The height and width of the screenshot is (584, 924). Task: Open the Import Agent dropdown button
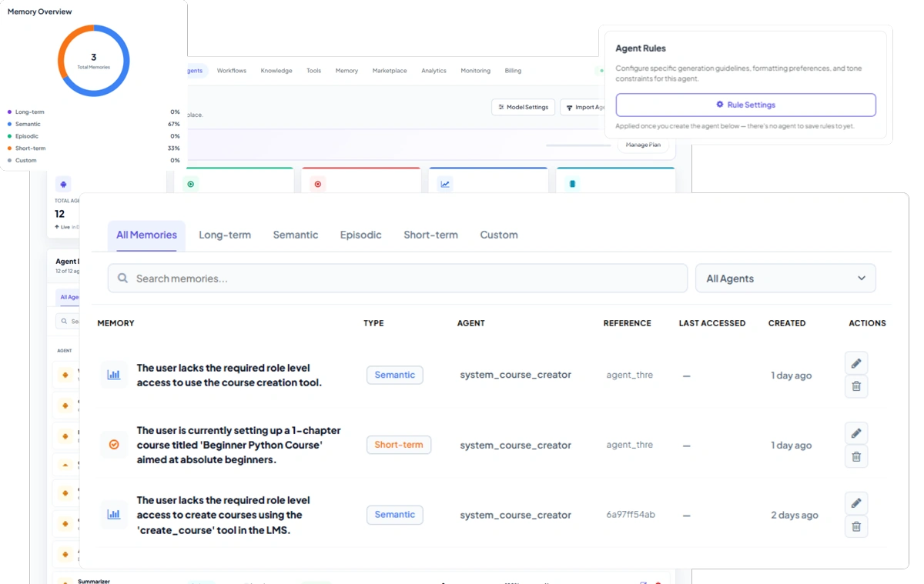point(584,107)
